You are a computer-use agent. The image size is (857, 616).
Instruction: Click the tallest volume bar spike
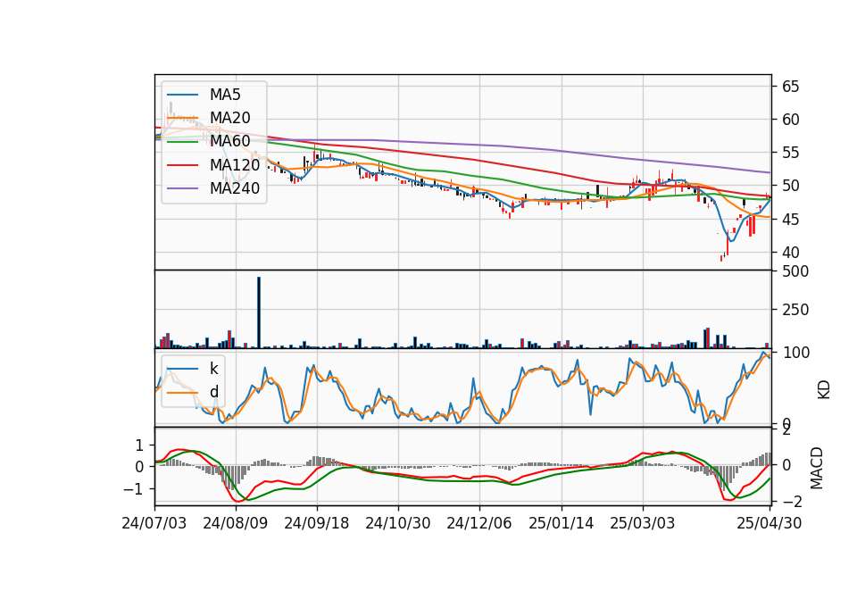coord(259,312)
